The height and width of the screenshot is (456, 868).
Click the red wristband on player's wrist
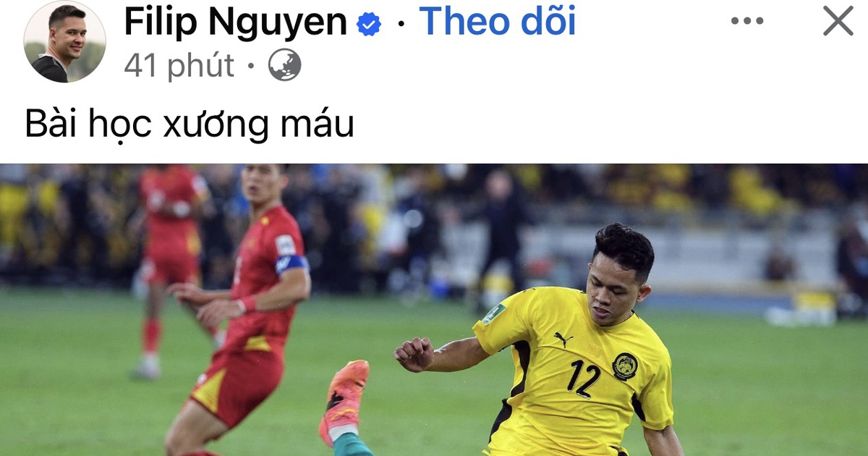pos(248,303)
